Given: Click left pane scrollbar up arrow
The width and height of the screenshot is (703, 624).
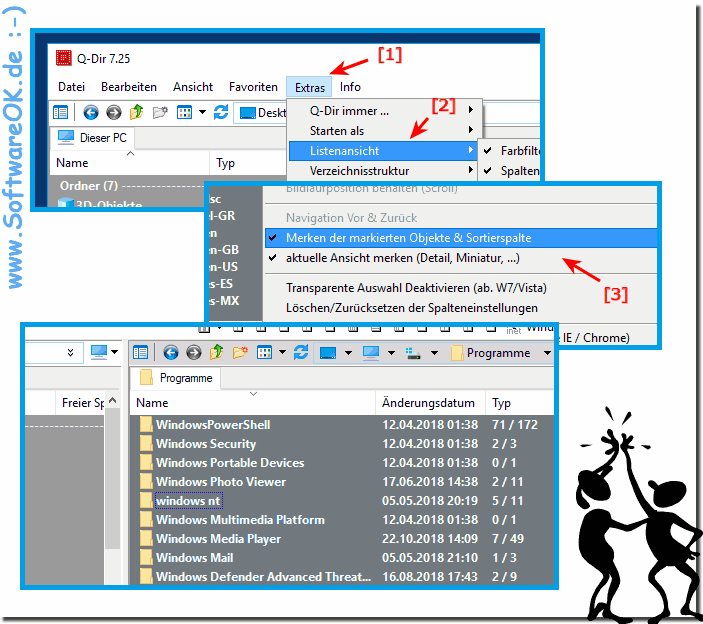Looking at the screenshot, I should (x=113, y=400).
